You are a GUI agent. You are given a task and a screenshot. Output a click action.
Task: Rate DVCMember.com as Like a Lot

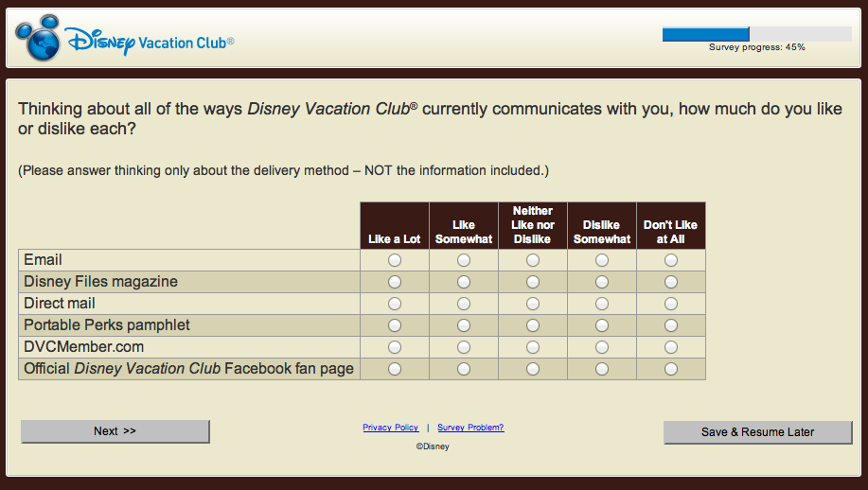395,347
